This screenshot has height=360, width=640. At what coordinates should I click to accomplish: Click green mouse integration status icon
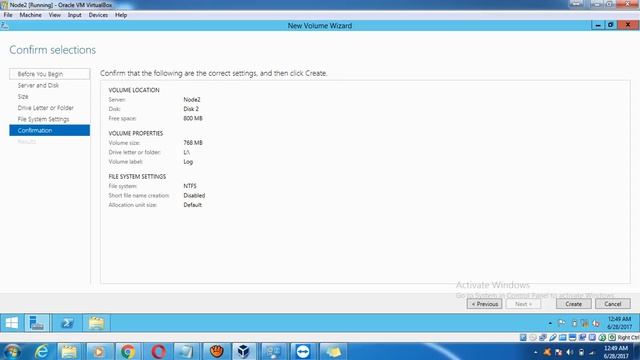602,338
